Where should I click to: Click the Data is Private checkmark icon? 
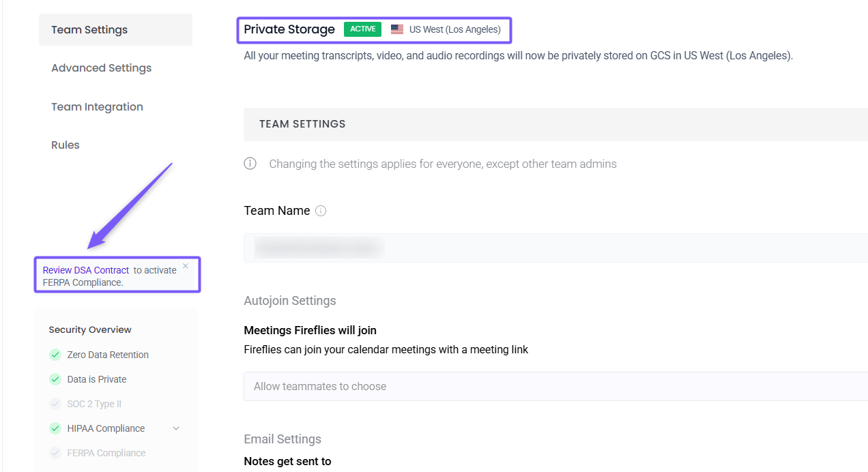[x=55, y=379]
